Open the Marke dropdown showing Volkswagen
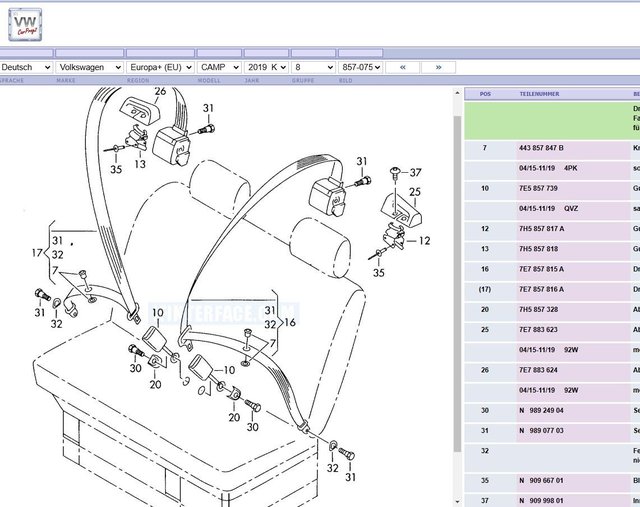Image resolution: width=640 pixels, height=507 pixels. pos(90,67)
